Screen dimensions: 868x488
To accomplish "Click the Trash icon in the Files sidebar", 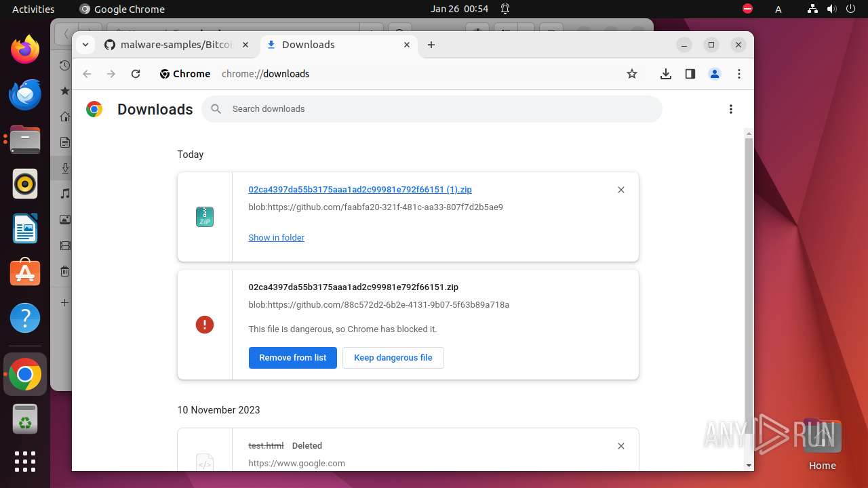I will pos(64,272).
